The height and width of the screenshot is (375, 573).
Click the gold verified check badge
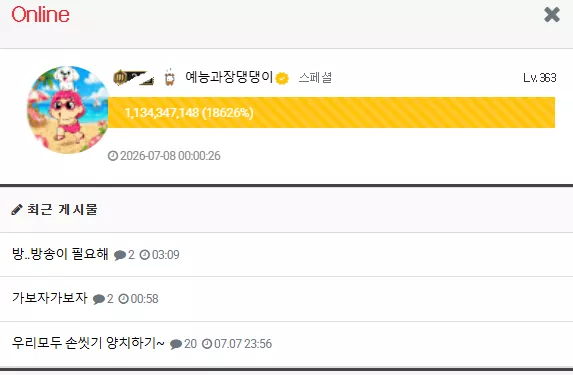pyautogui.click(x=282, y=78)
